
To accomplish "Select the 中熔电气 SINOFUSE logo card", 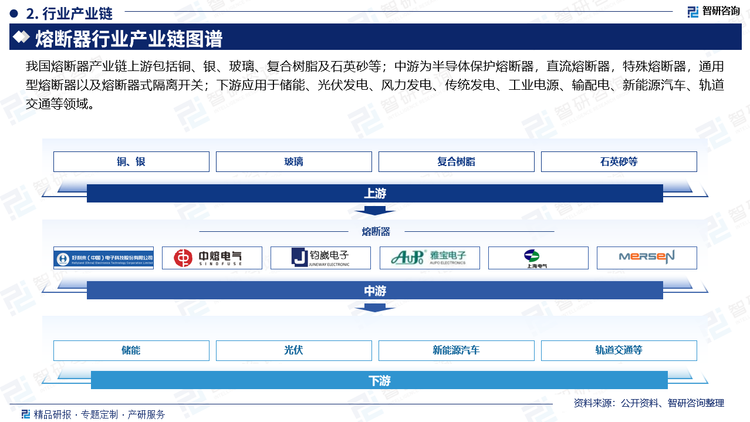I will (x=212, y=258).
